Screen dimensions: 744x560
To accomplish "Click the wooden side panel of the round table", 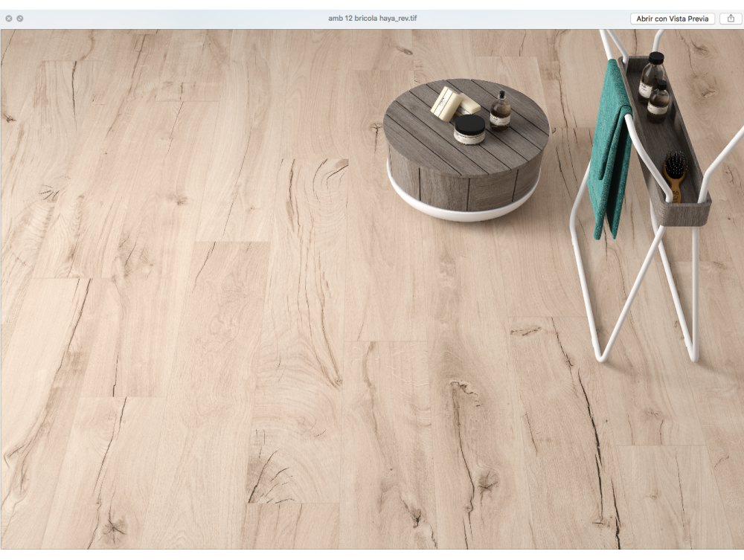I will tap(446, 184).
